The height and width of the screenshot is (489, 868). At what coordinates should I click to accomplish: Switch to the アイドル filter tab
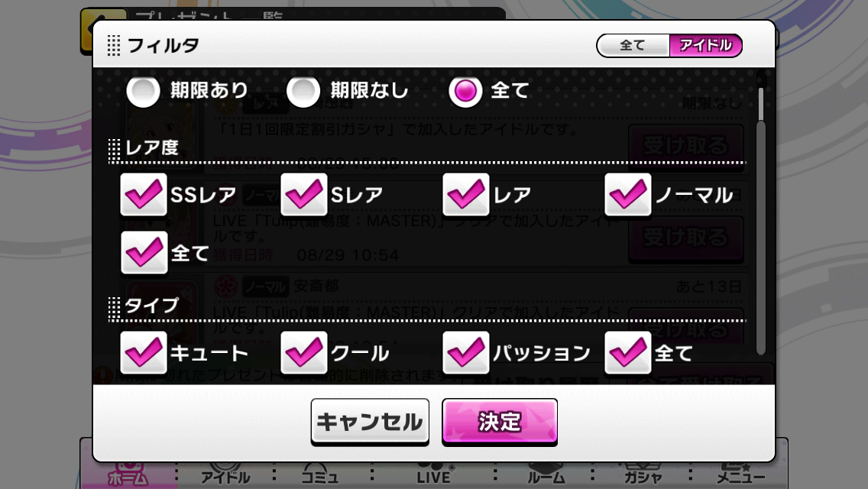[706, 45]
